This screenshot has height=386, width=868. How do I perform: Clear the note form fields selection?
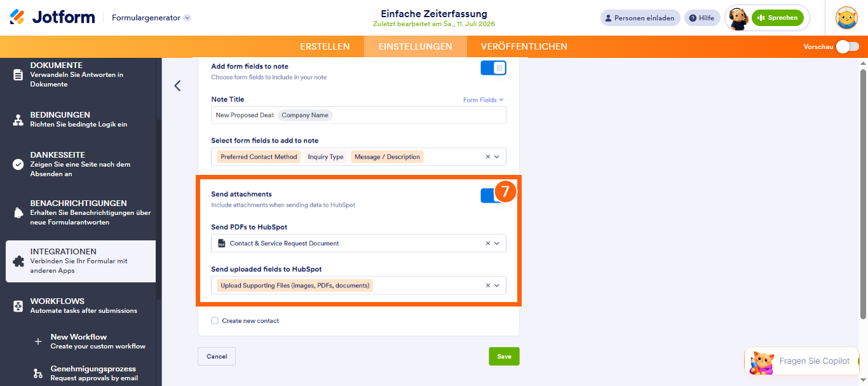tap(488, 157)
